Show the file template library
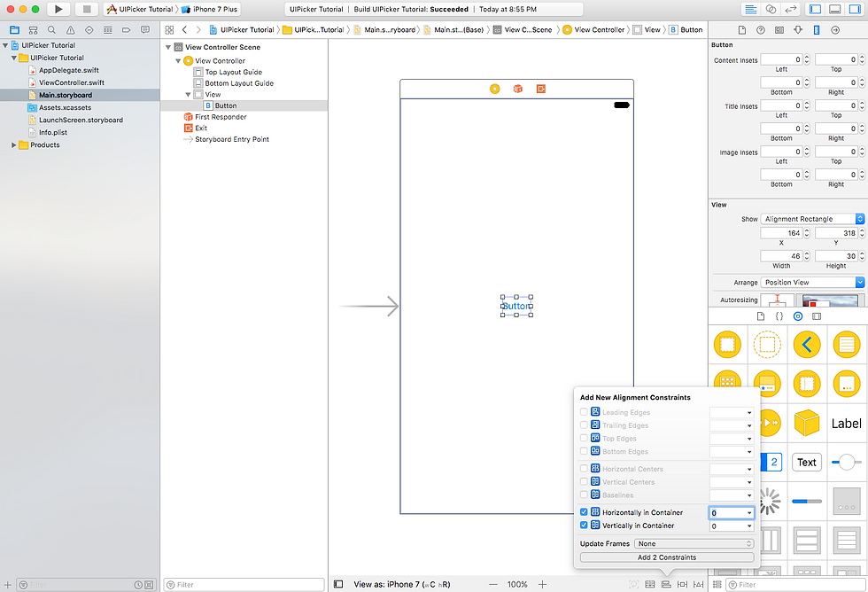The height and width of the screenshot is (592, 868). click(x=761, y=316)
